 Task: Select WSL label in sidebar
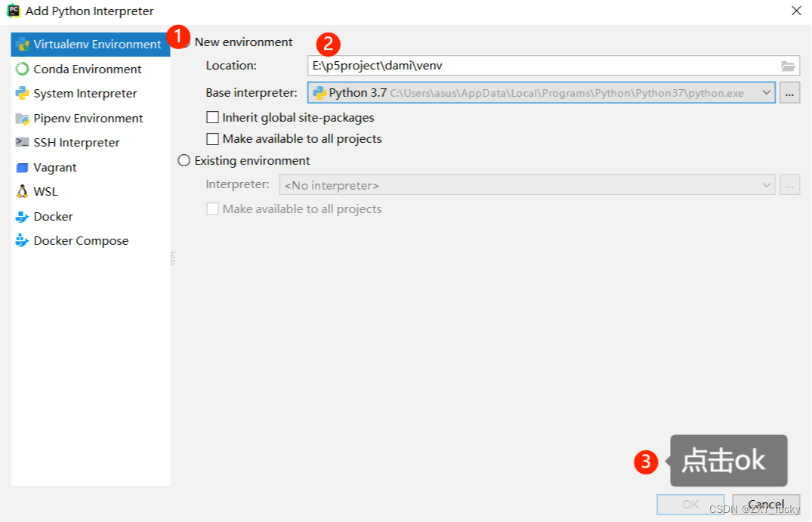45,192
